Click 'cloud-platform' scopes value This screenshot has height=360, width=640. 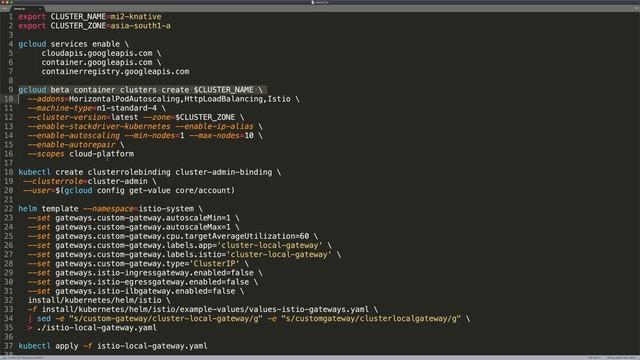point(101,154)
